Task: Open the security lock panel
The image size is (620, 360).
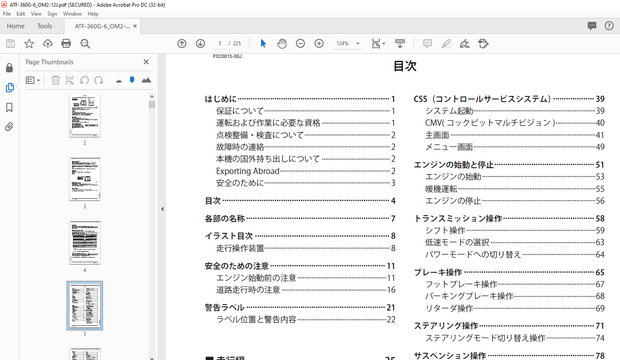Action: pyautogui.click(x=9, y=68)
